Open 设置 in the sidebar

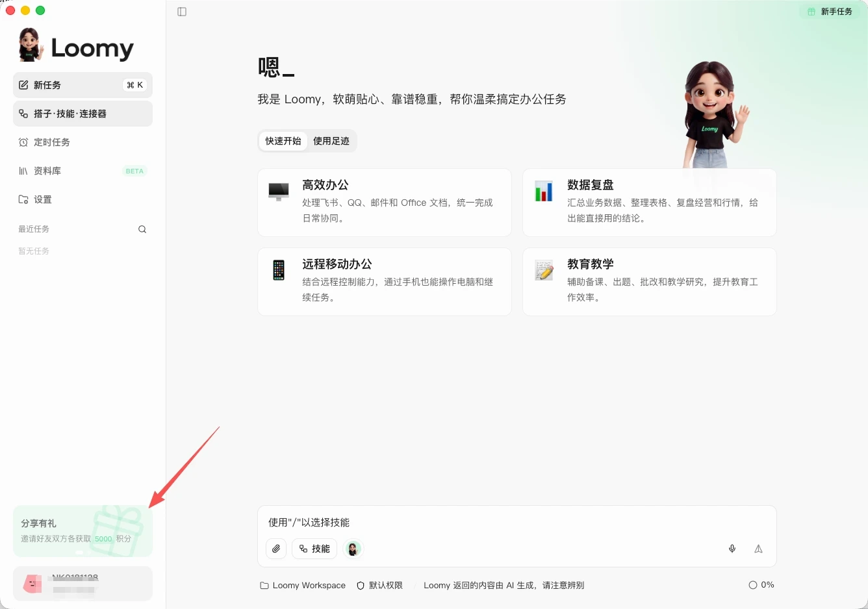83,199
